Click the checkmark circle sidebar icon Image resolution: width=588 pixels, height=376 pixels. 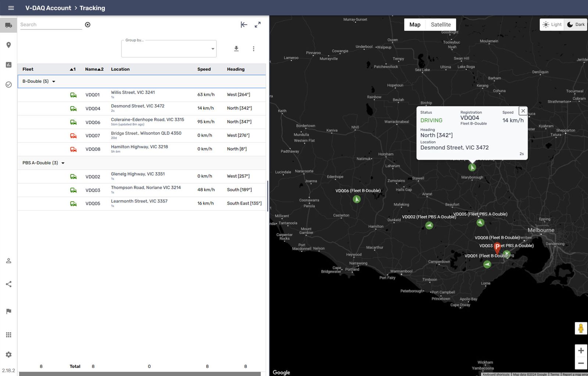point(8,85)
